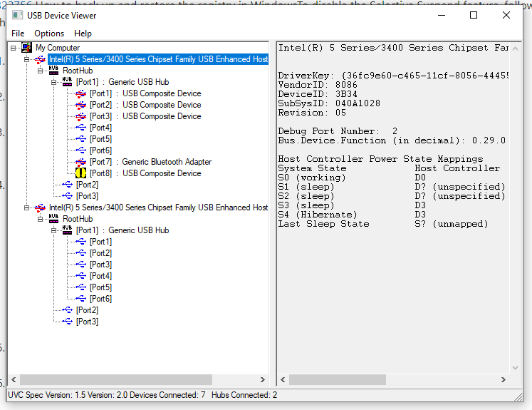Select [Port1] USB Composite Device
The width and height of the screenshot is (532, 410).
click(x=145, y=93)
